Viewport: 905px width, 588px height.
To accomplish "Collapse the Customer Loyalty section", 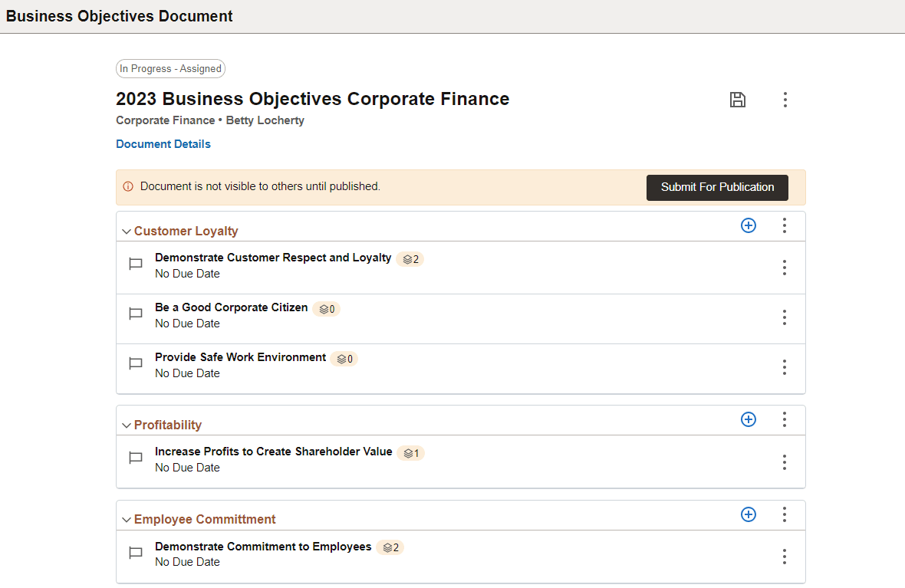I will (126, 230).
